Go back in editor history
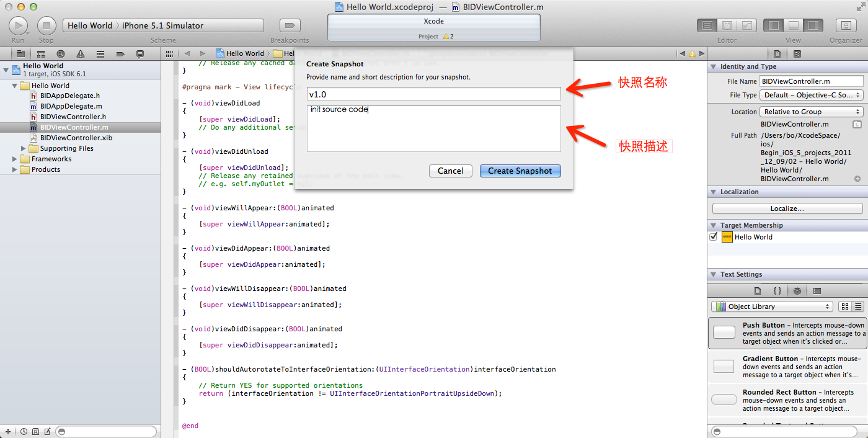Screen dimensions: 868x438 187,54
